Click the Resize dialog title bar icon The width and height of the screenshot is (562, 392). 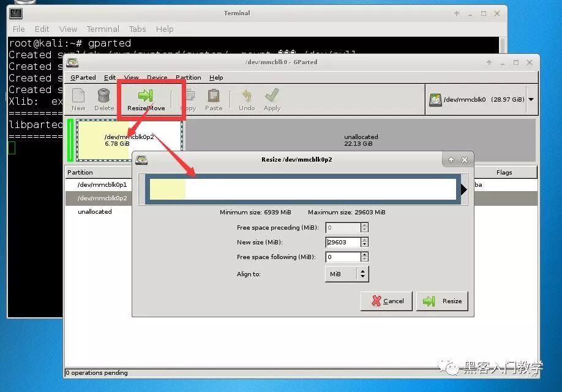141,160
